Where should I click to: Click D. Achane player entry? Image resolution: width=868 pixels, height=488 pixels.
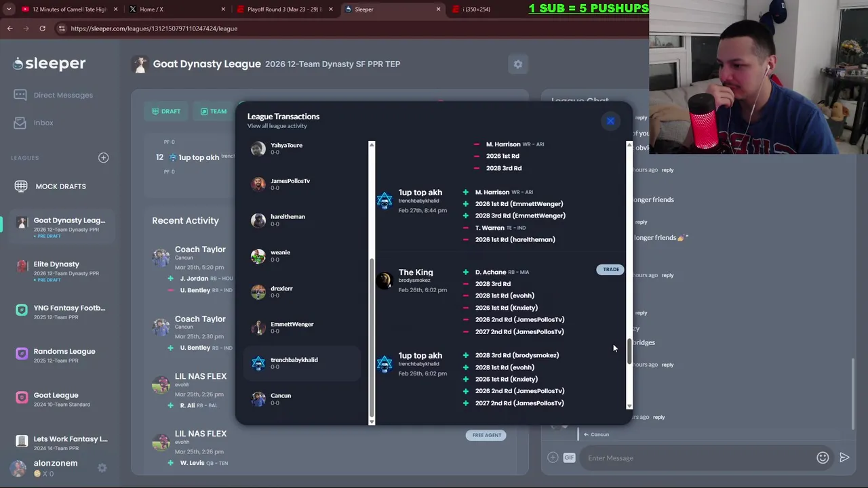tap(502, 272)
